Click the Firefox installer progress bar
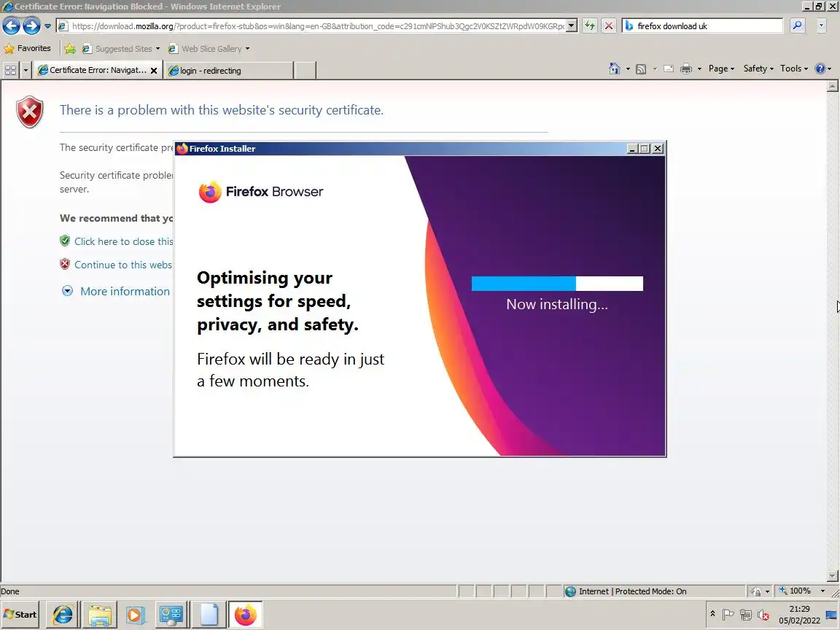Screen dimensions: 840x630 [x=557, y=284]
